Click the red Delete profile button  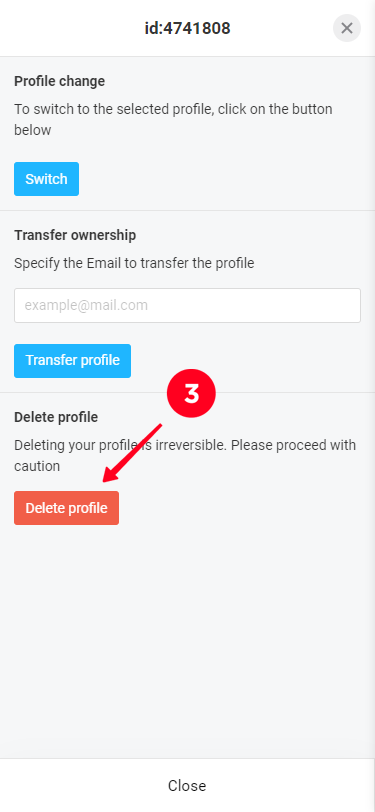click(66, 508)
